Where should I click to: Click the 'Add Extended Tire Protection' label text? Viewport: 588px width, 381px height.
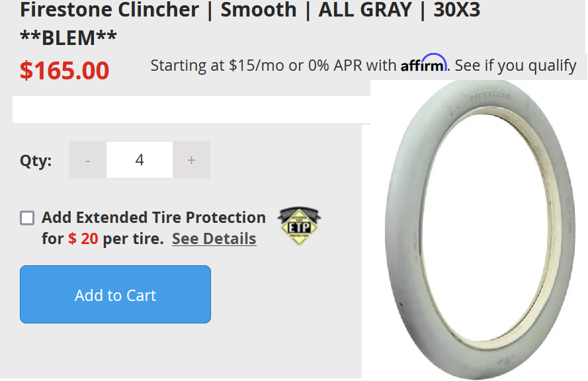click(153, 218)
